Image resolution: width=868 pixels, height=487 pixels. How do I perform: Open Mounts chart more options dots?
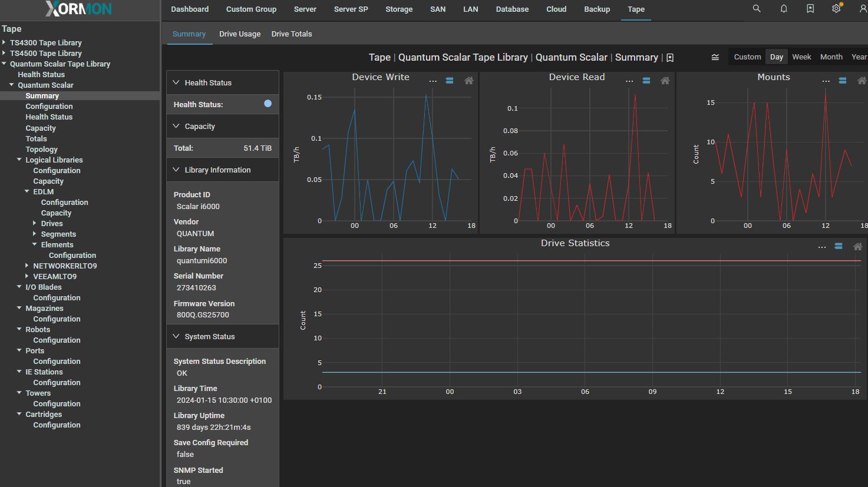pyautogui.click(x=826, y=81)
